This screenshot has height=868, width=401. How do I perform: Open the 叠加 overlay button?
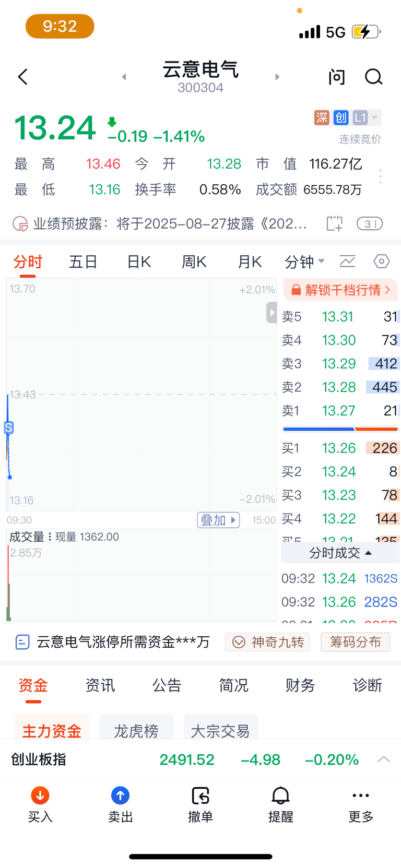tap(218, 520)
